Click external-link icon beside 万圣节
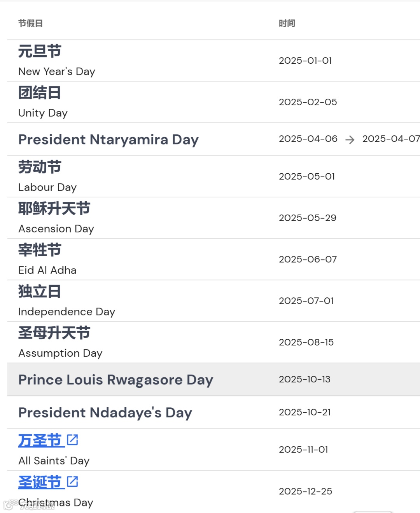 [x=72, y=440]
